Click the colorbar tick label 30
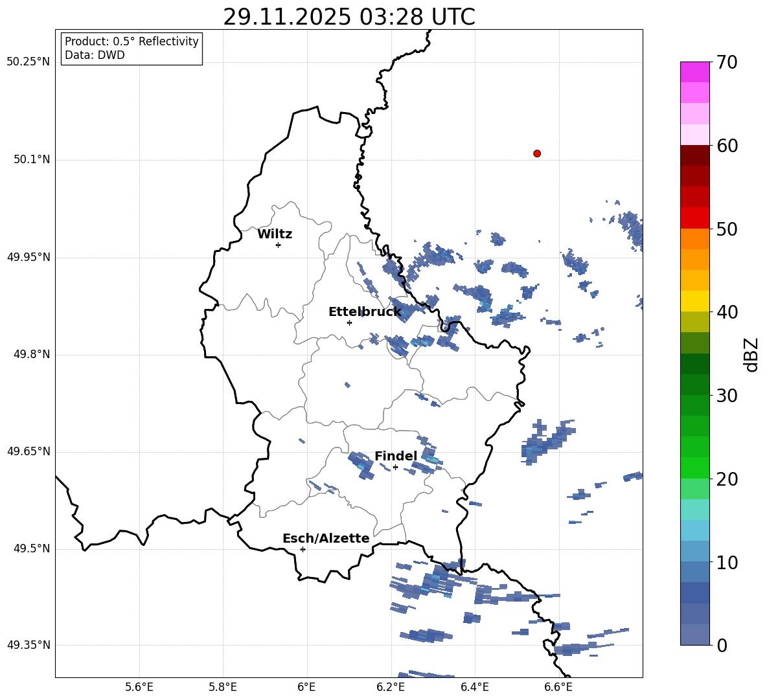The width and height of the screenshot is (767, 700). [x=727, y=396]
